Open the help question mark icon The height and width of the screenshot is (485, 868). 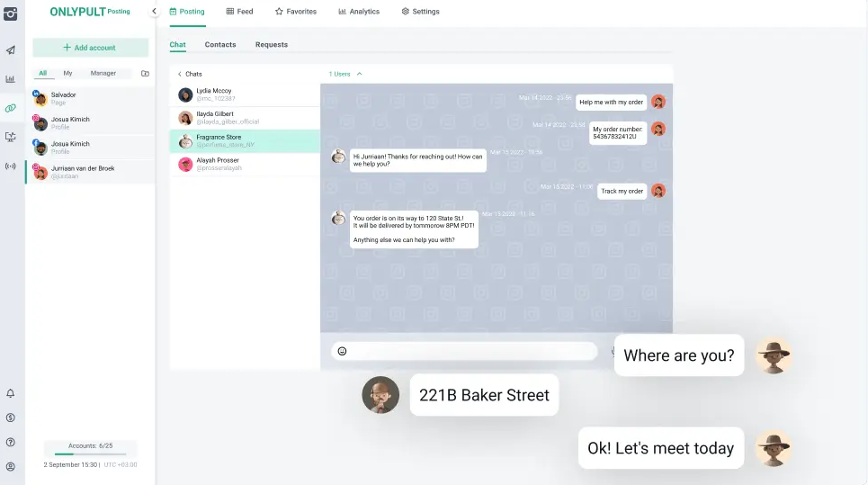(x=11, y=442)
